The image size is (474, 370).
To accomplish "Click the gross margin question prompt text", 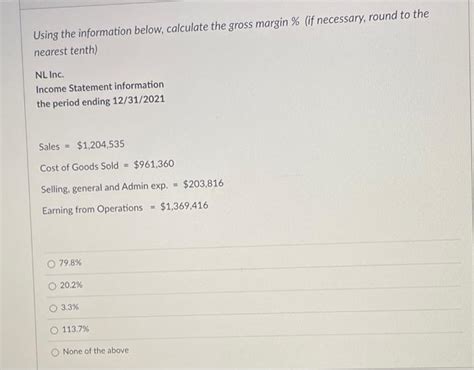I will tap(231, 32).
